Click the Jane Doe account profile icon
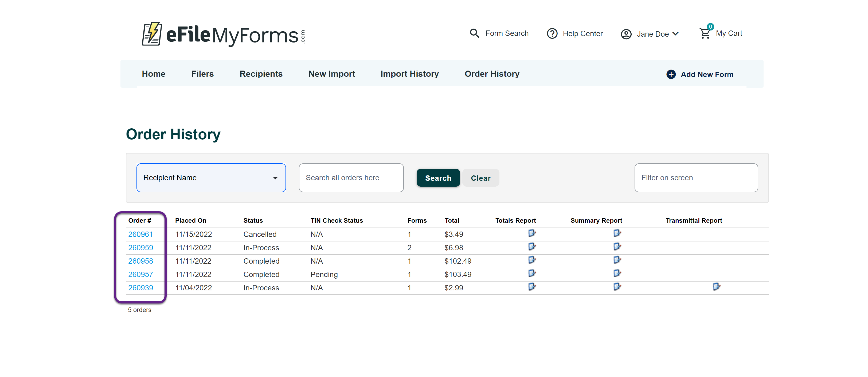The image size is (868, 377). (x=626, y=34)
